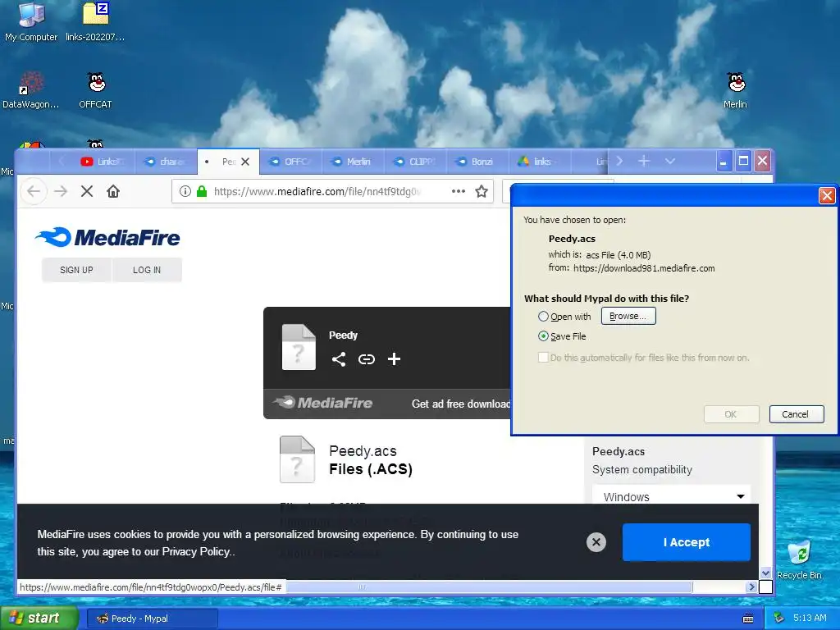Click vertical scrollbar down arrow
The image size is (840, 630).
(765, 573)
